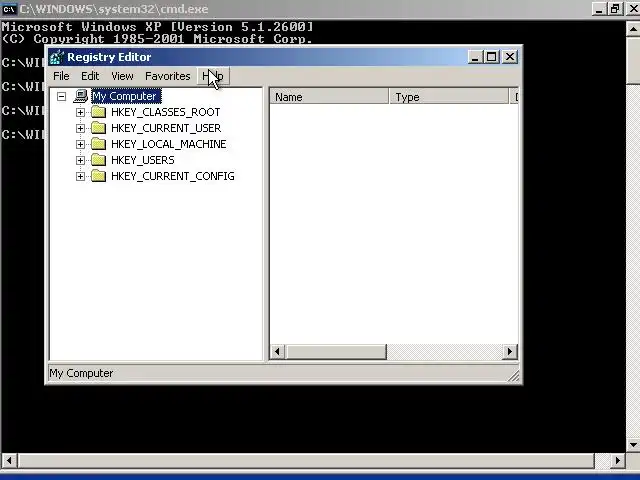The image size is (640, 480).
Task: Click cmd window horizontal scrollbar thumb
Action: pyautogui.click(x=305, y=461)
